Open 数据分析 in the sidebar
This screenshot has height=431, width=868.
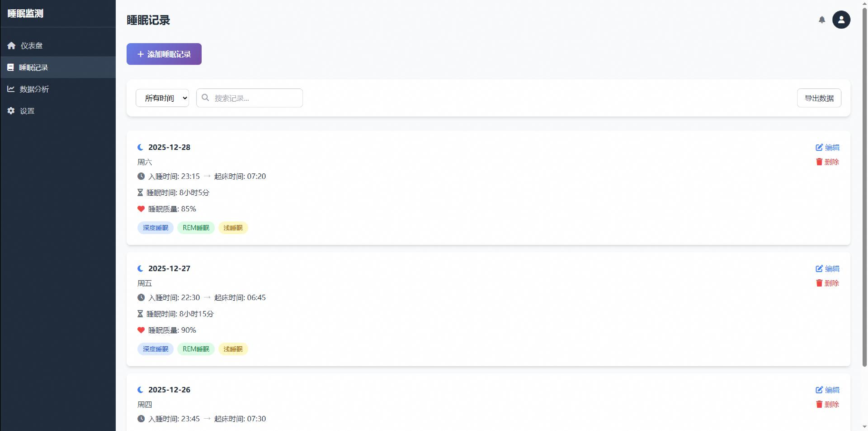[34, 89]
